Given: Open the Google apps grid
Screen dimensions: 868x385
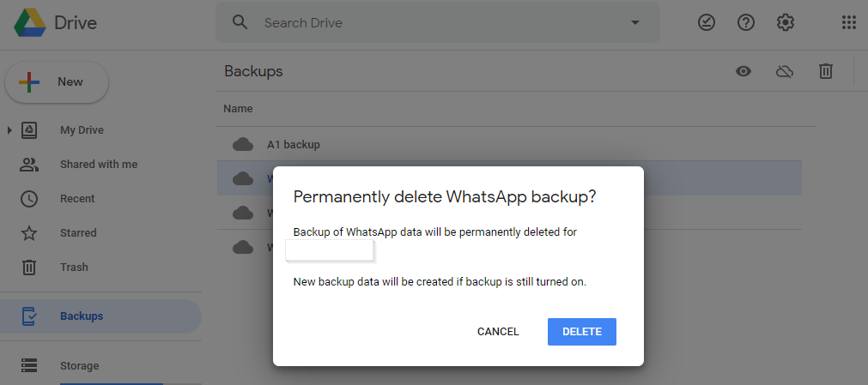Looking at the screenshot, I should (848, 22).
